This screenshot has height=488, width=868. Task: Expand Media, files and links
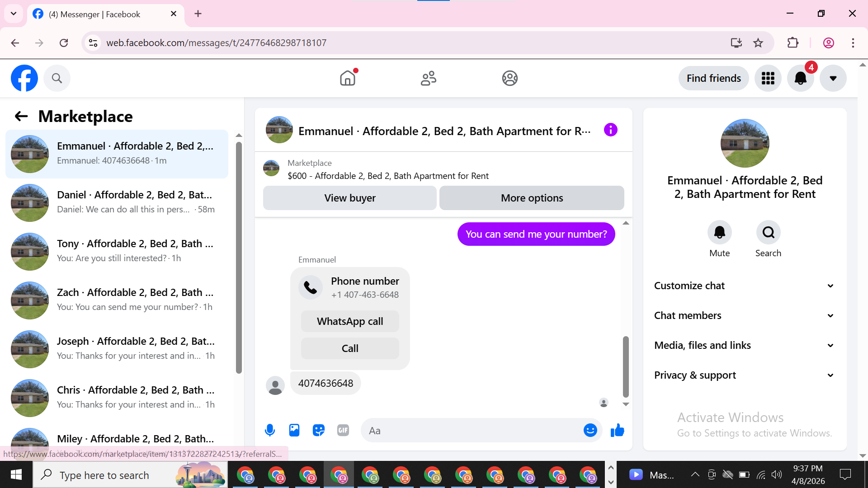coord(744,345)
